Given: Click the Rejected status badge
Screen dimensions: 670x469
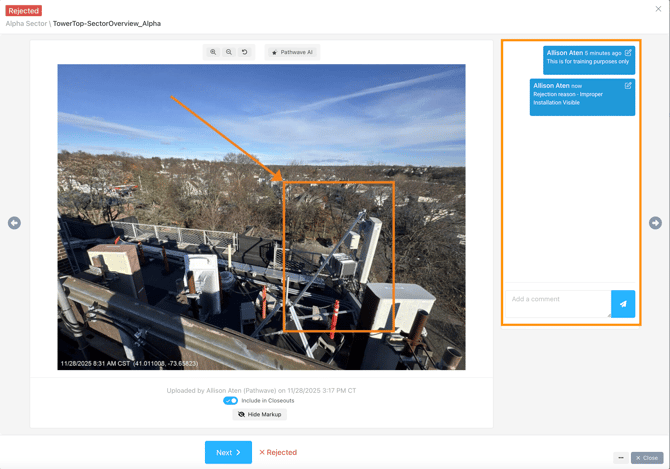Looking at the screenshot, I should coord(23,10).
